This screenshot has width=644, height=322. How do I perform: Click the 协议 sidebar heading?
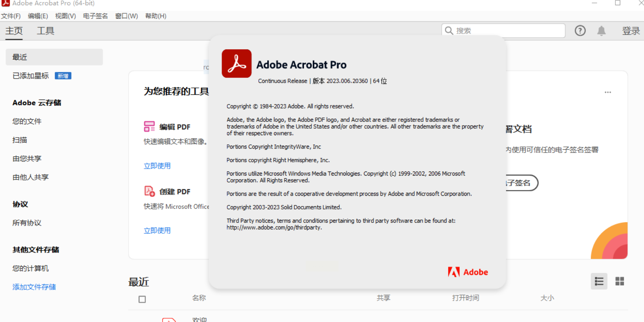click(20, 204)
